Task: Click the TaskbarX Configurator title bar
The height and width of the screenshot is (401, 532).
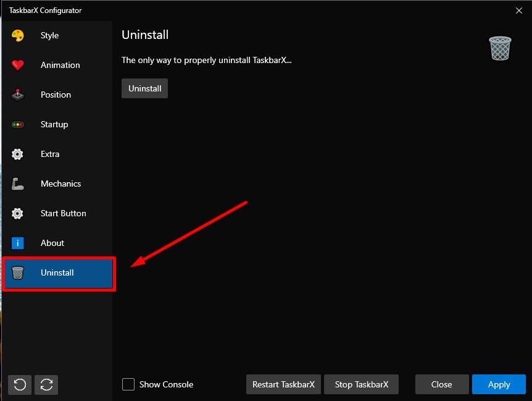Action: [247, 10]
